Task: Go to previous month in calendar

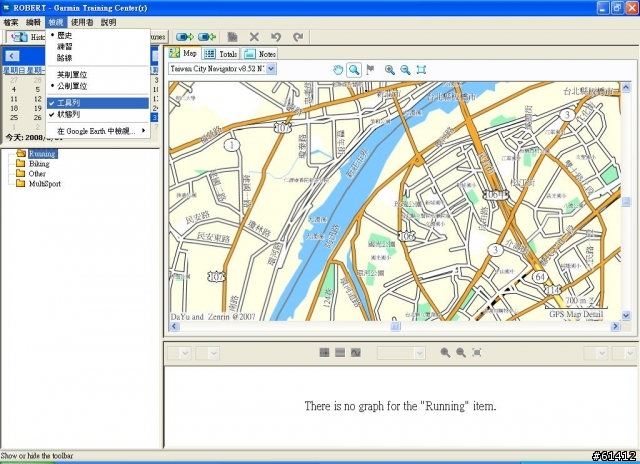Action: (x=12, y=56)
